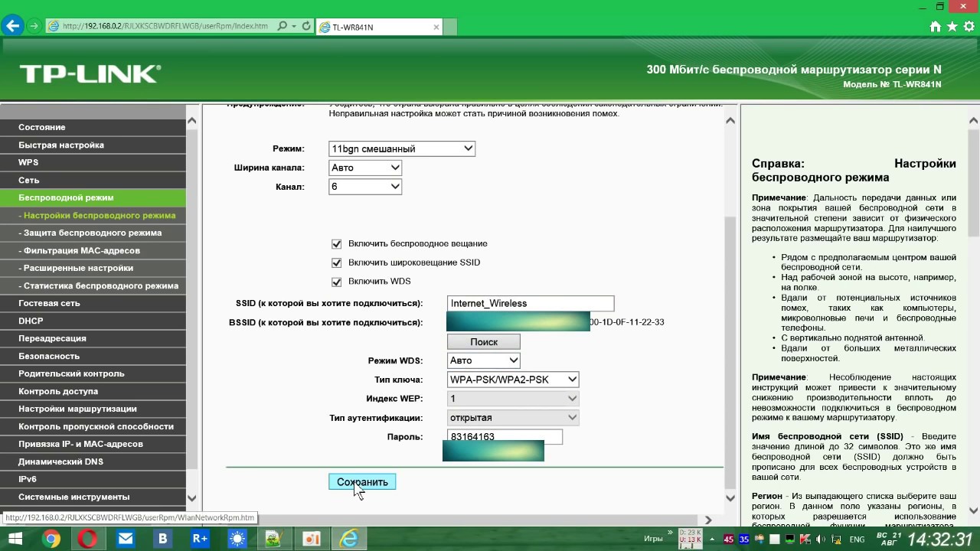Launch Google Chrome from the taskbar

point(51,539)
